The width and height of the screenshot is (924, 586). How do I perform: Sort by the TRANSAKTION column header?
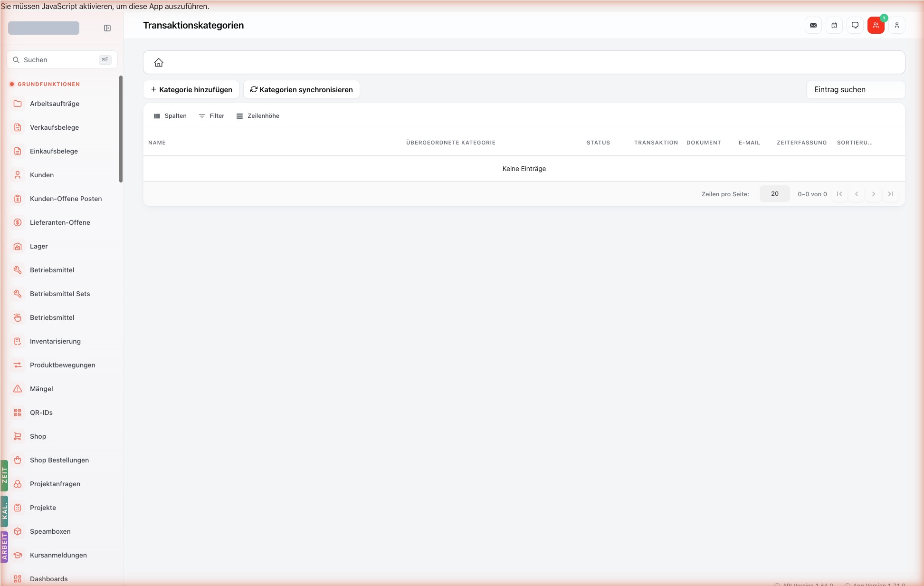coord(656,143)
